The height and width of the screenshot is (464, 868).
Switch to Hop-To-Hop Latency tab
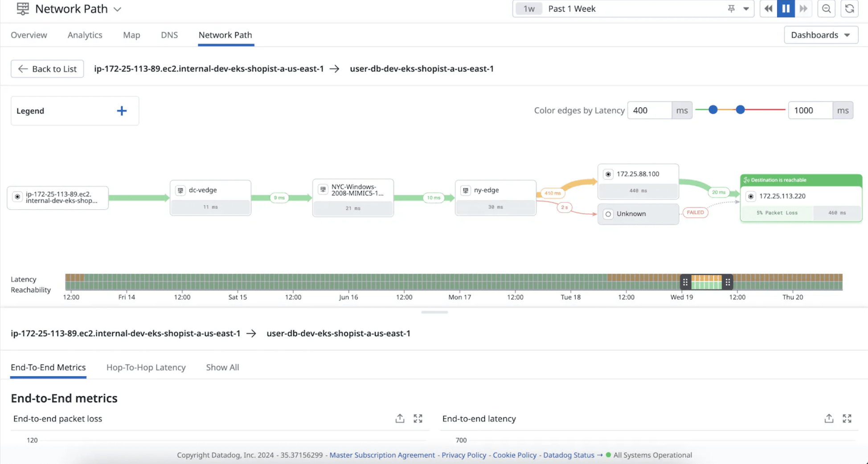(x=146, y=368)
